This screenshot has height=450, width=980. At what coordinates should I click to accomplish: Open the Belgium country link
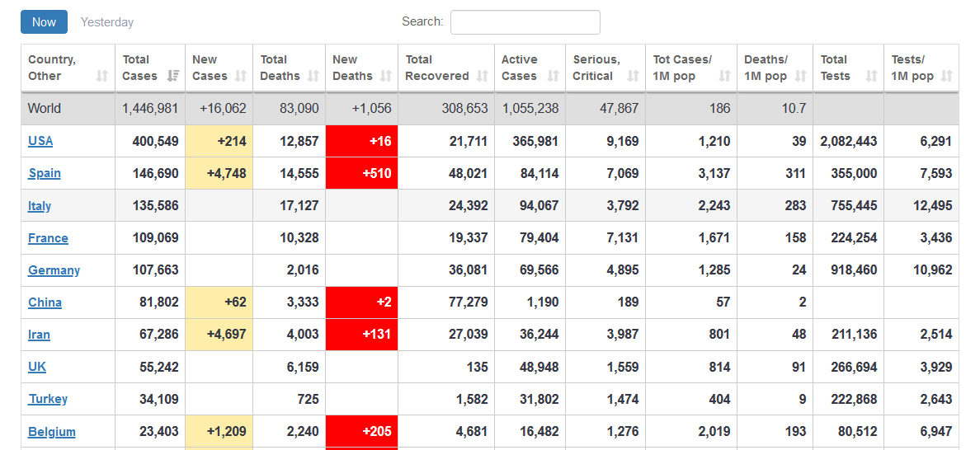click(x=51, y=432)
